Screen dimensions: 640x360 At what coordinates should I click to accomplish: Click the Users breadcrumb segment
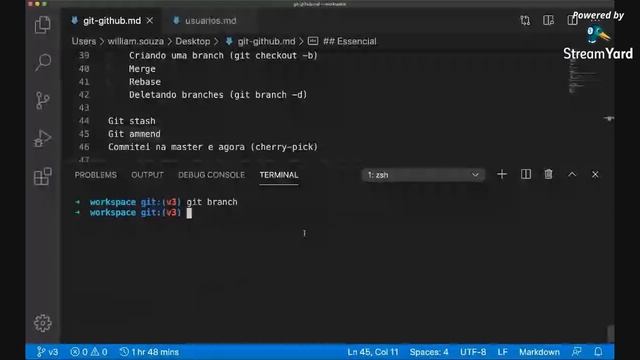84,41
